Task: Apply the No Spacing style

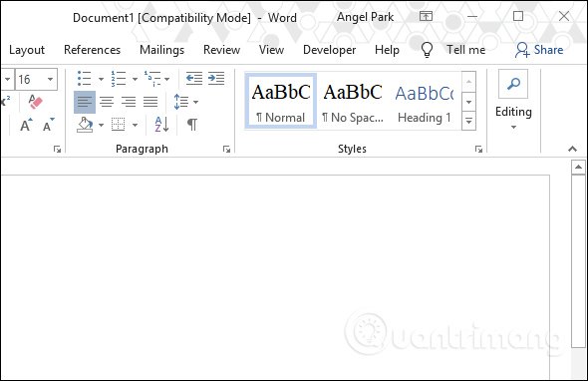Action: 353,101
